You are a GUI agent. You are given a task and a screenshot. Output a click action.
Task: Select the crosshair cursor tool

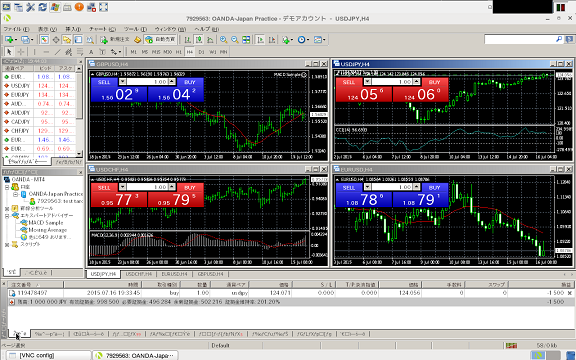[x=21, y=52]
